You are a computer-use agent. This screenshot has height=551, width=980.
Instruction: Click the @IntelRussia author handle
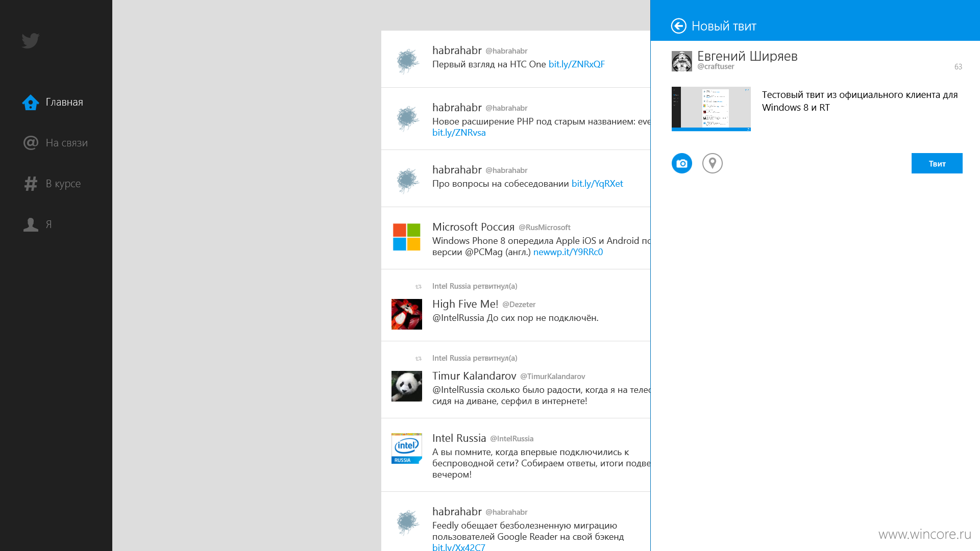pos(511,439)
